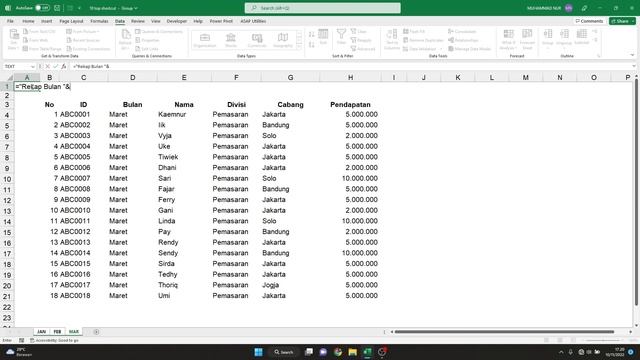Open What-If Analysis dropdown
640x360 pixels.
[509, 40]
